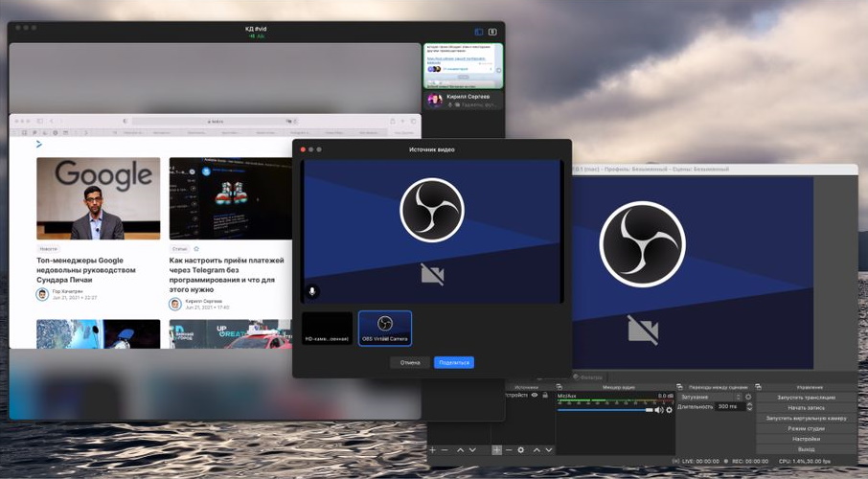Click the Safari address bar

click(x=216, y=122)
